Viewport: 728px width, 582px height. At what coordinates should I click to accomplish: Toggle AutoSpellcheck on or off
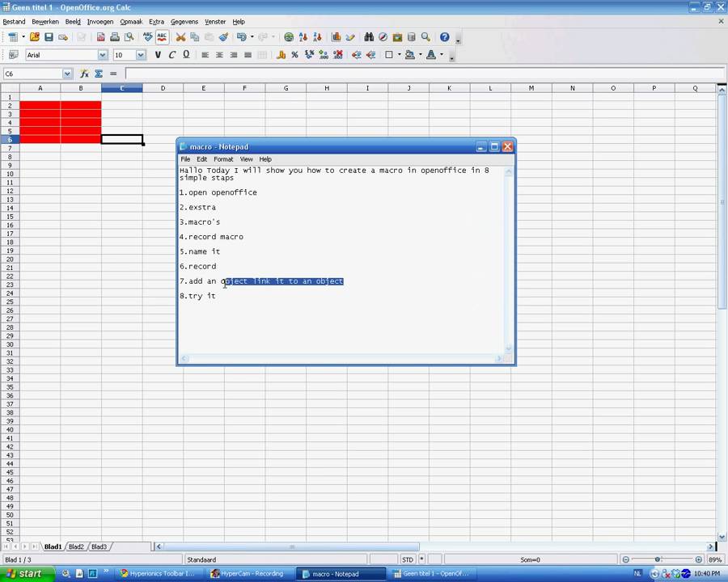[162, 37]
